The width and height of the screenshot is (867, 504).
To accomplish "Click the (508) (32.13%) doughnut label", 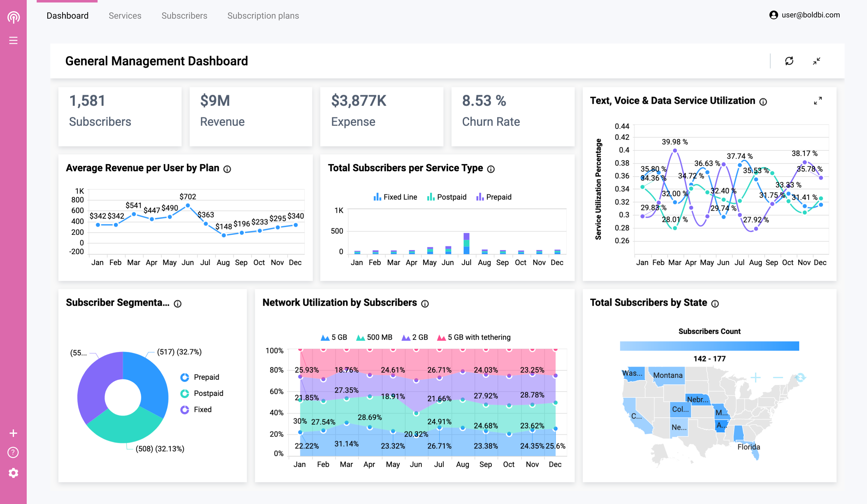I will 160,449.
